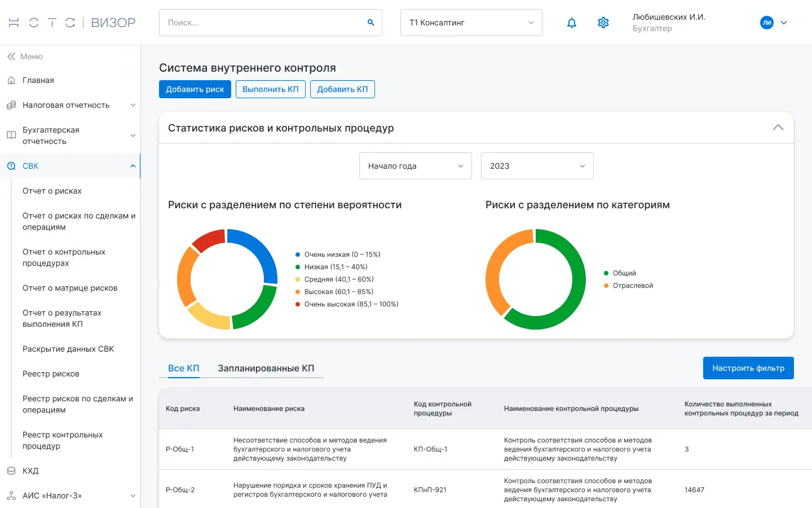812x508 pixels.
Task: Collapse the sidebar Меню arrows
Action: tap(11, 56)
